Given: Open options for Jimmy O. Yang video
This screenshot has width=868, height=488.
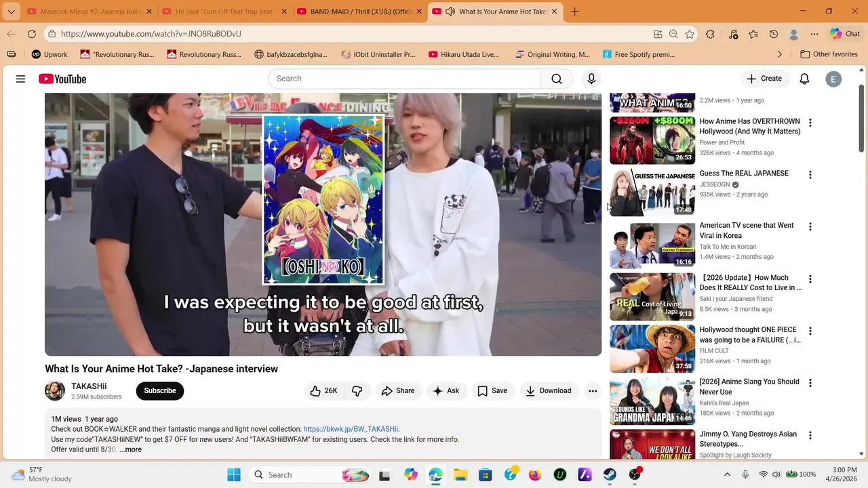Looking at the screenshot, I should 810,436.
